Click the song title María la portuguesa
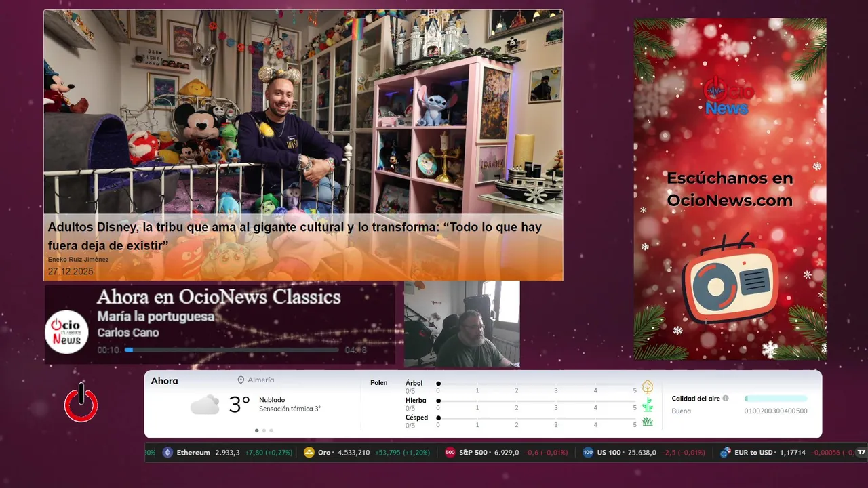The height and width of the screenshot is (488, 868). coord(155,317)
